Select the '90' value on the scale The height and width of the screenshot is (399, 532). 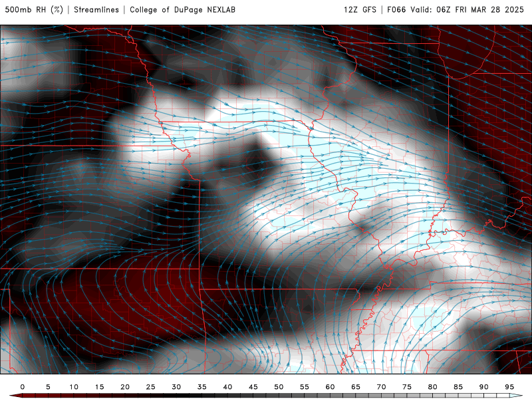coord(483,387)
